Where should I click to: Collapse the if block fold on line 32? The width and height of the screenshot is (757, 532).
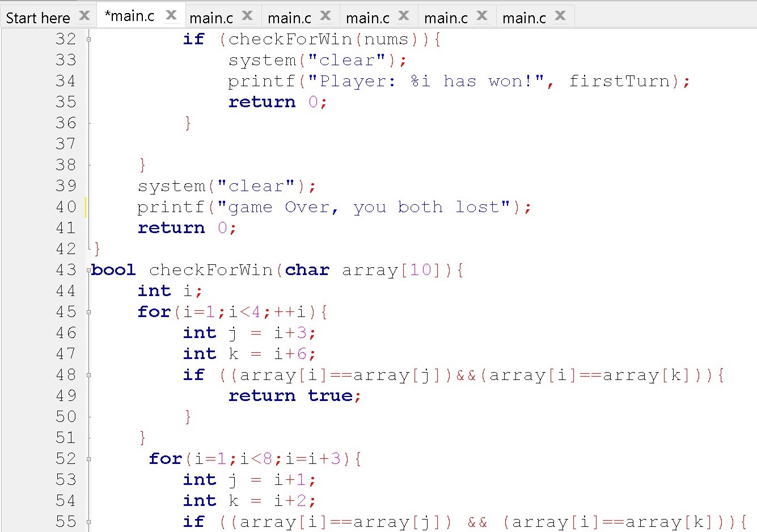pyautogui.click(x=88, y=39)
